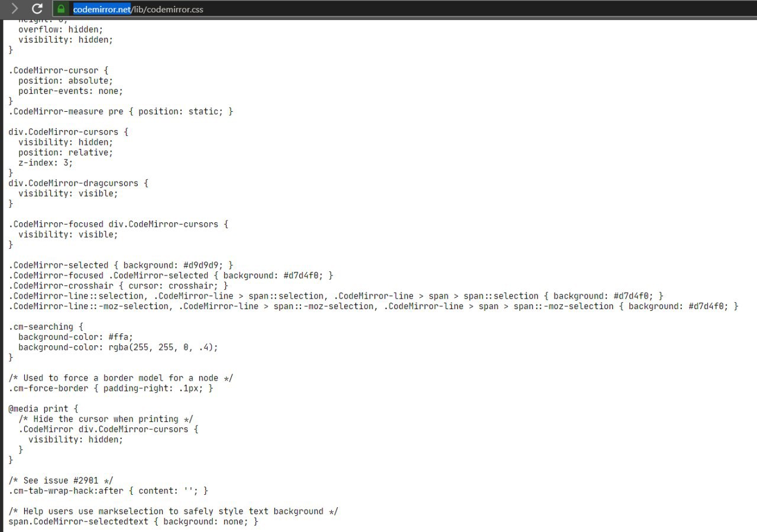Click the '.CodeMirror-cursor {' selector line
The height and width of the screenshot is (532, 757).
click(59, 70)
